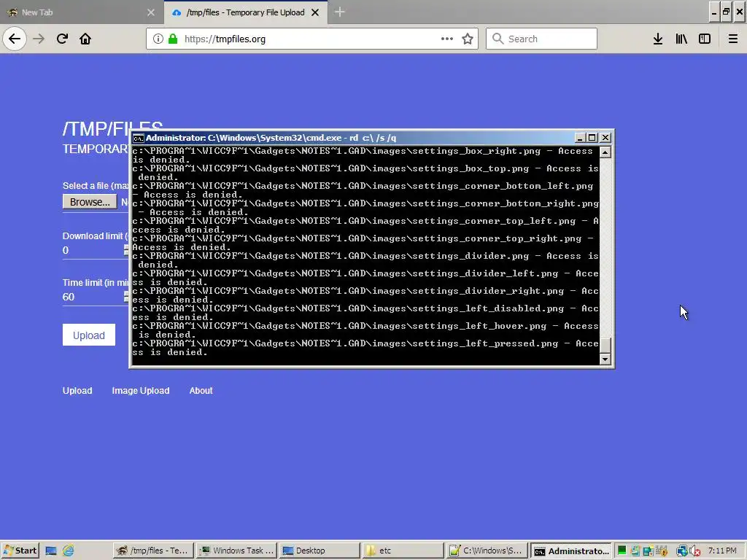Click the Firefox Search box
747x560 pixels.
[x=541, y=39]
